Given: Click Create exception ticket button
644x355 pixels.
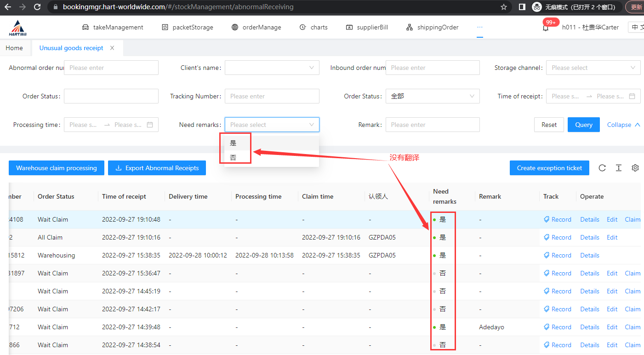Looking at the screenshot, I should (x=549, y=168).
